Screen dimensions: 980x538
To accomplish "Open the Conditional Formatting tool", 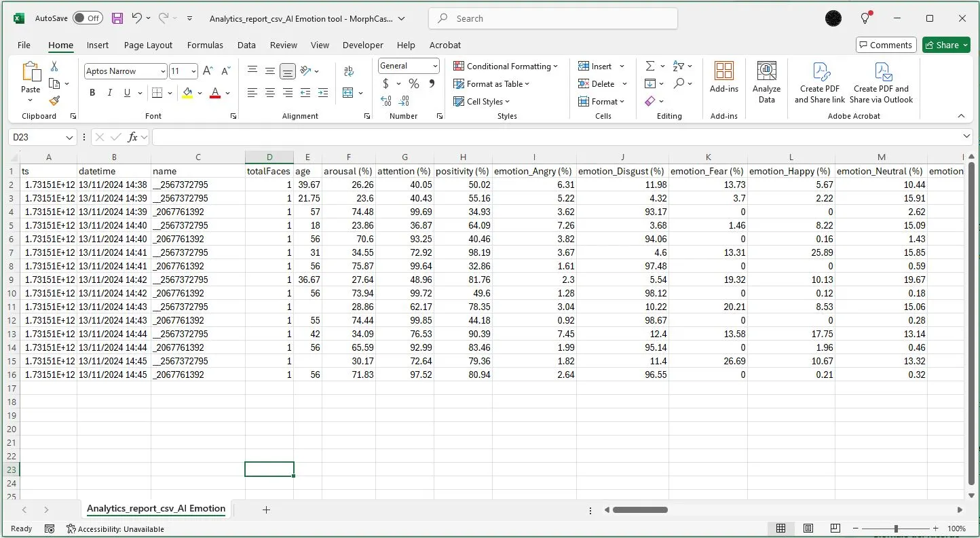I will [x=506, y=66].
